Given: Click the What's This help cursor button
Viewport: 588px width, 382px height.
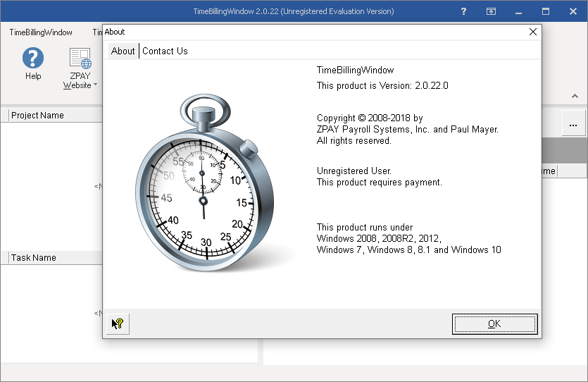Looking at the screenshot, I should [118, 324].
